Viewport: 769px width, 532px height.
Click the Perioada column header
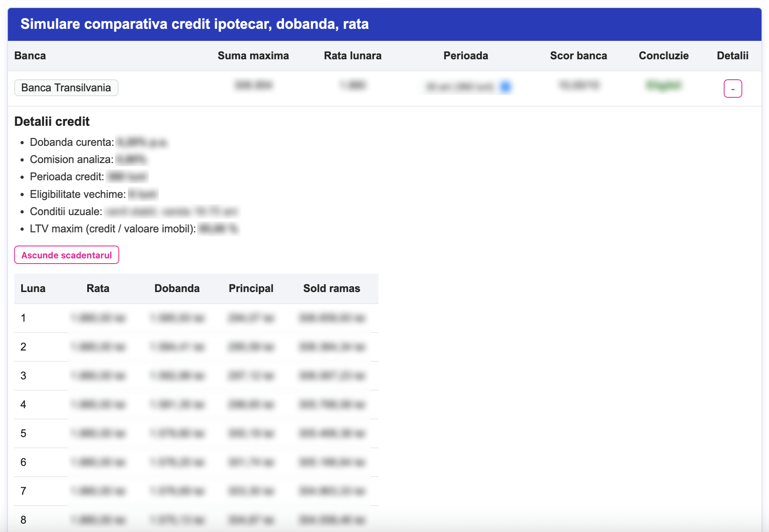point(465,56)
